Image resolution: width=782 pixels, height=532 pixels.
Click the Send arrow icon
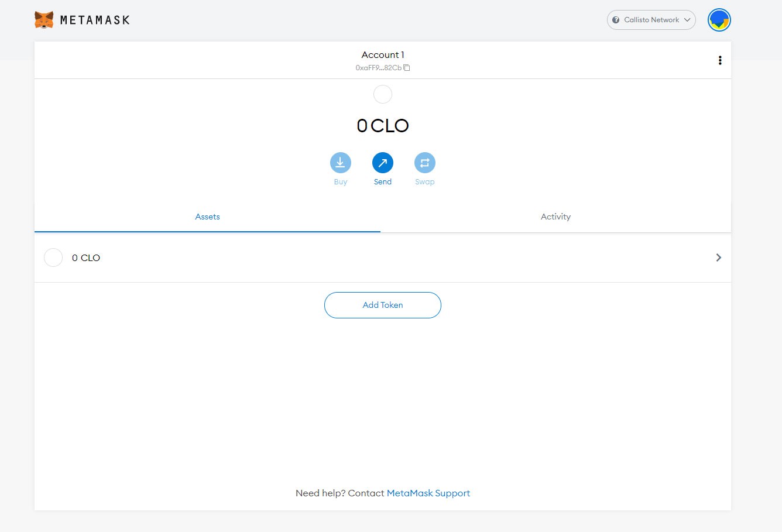click(383, 163)
